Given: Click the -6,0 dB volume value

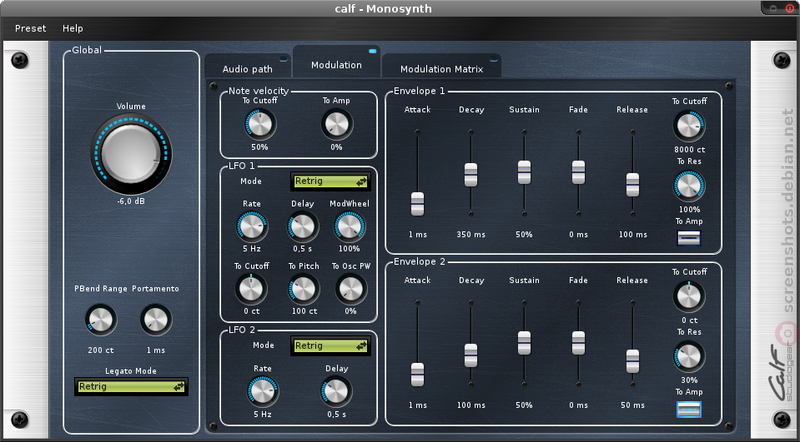Looking at the screenshot, I should [x=131, y=201].
